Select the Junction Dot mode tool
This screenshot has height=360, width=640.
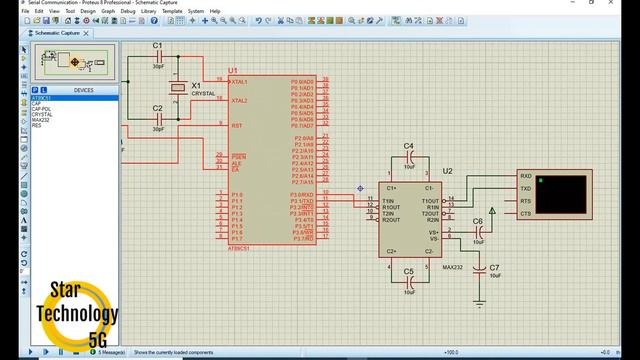tap(24, 67)
